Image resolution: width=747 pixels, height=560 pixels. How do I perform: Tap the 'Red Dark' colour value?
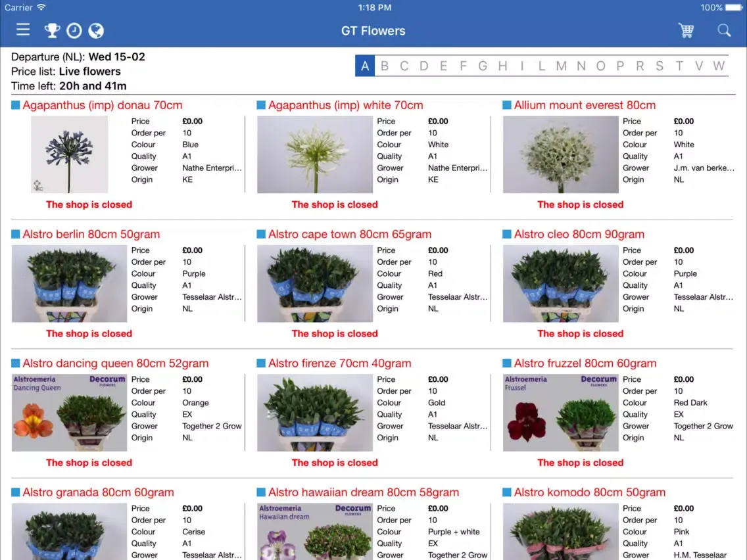(690, 403)
